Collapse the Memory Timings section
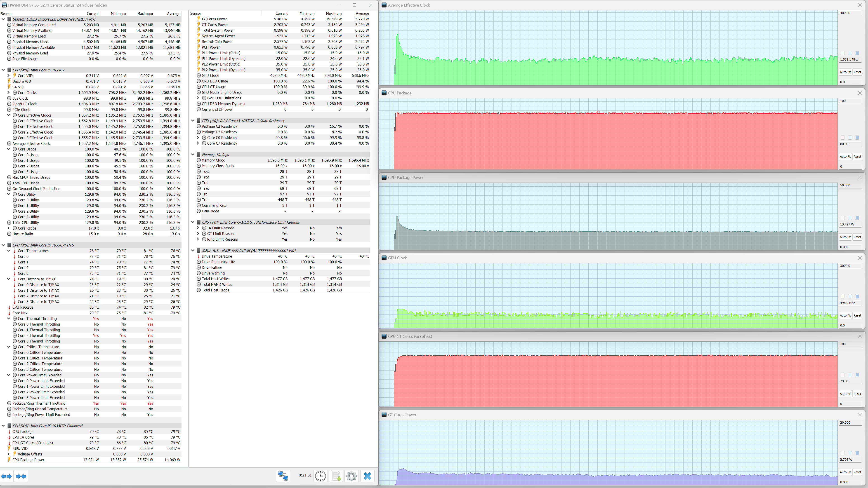This screenshot has height=488, width=868. click(193, 155)
